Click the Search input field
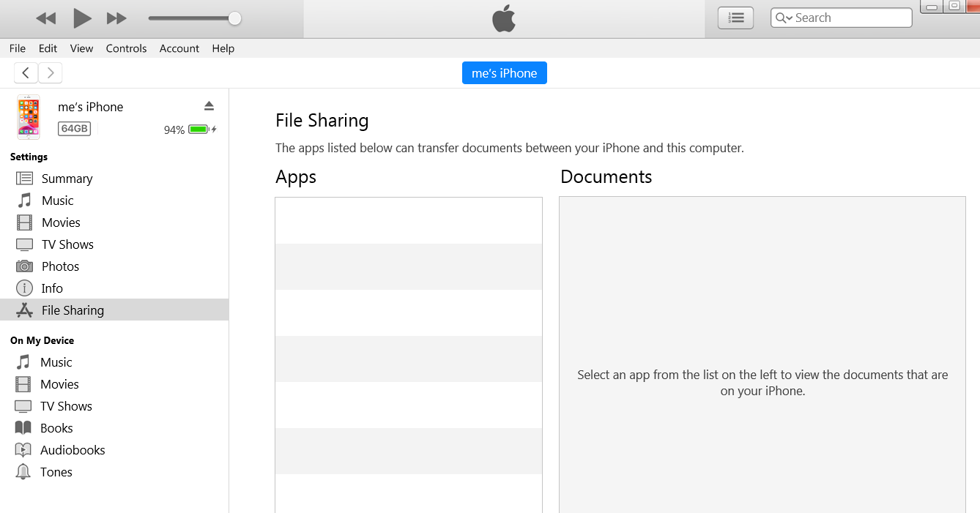 [842, 18]
